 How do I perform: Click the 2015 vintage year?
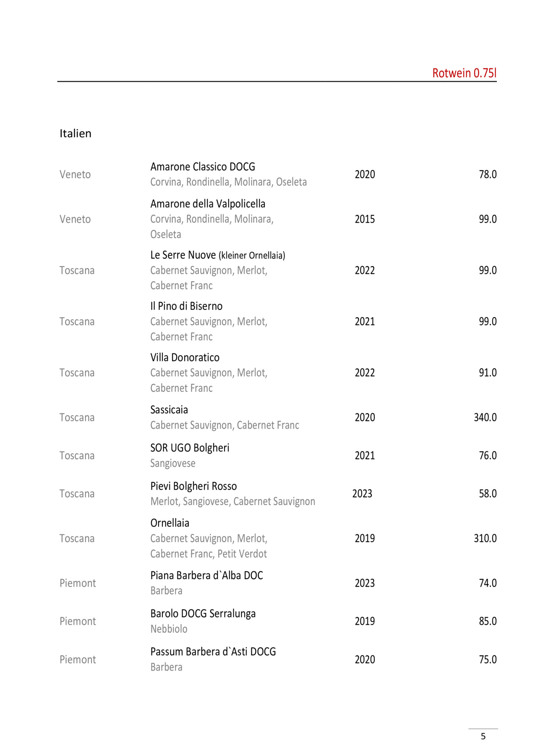tap(365, 219)
